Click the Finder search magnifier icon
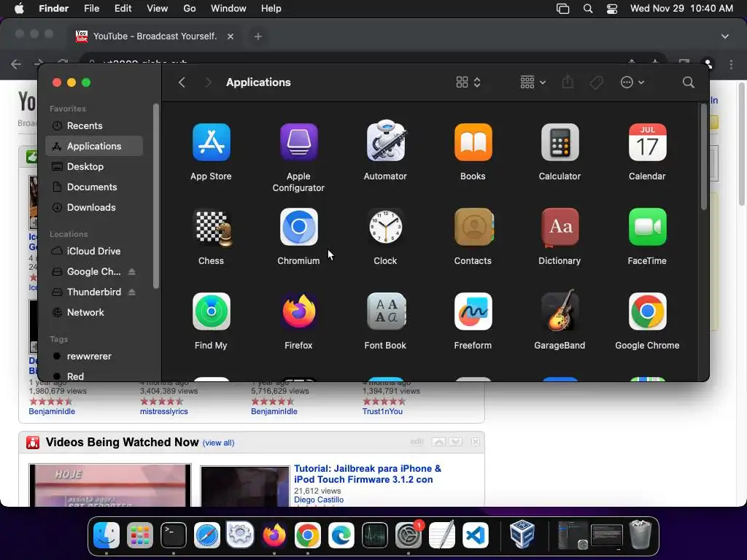The width and height of the screenshot is (747, 560). (688, 82)
